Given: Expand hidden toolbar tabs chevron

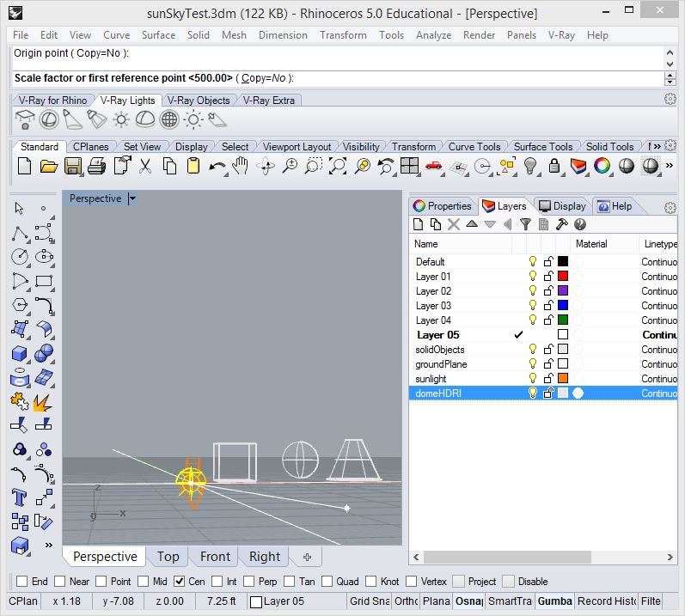Looking at the screenshot, I should (x=657, y=147).
